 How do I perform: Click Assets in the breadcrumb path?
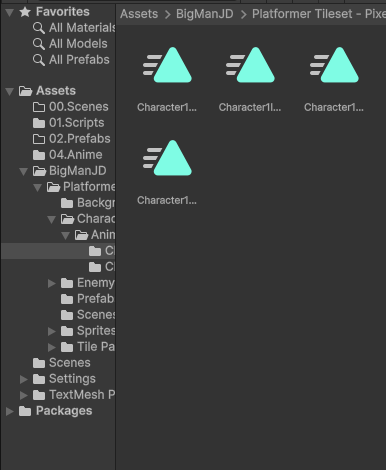tap(139, 14)
